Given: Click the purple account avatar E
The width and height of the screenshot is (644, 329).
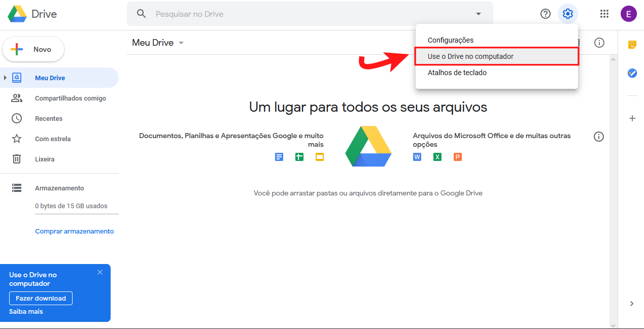Looking at the screenshot, I should (x=628, y=14).
